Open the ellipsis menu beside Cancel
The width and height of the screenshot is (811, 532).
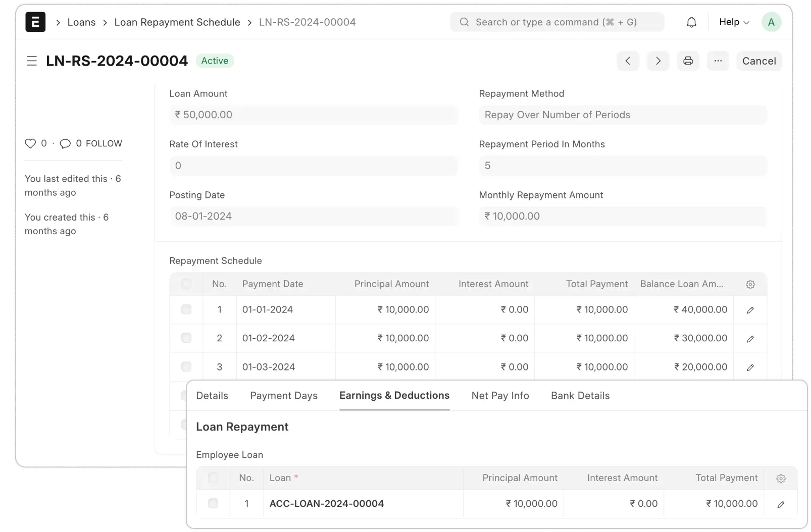point(718,61)
